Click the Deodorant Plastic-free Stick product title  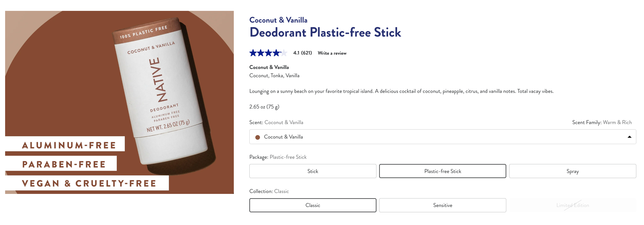pyautogui.click(x=325, y=33)
